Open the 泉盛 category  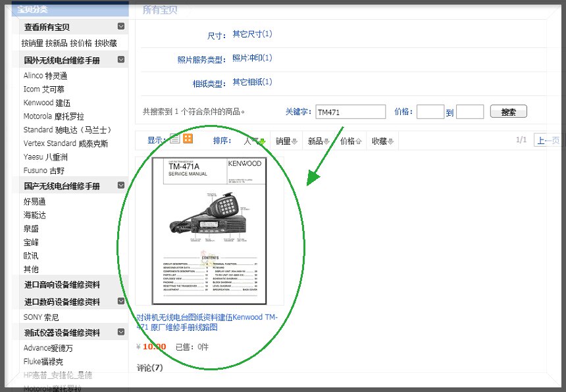(31, 229)
